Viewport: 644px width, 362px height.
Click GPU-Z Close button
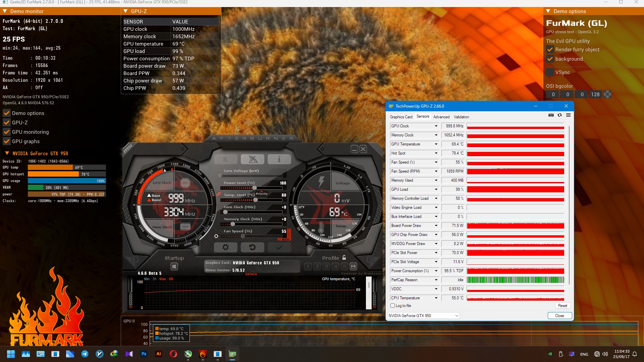click(559, 316)
